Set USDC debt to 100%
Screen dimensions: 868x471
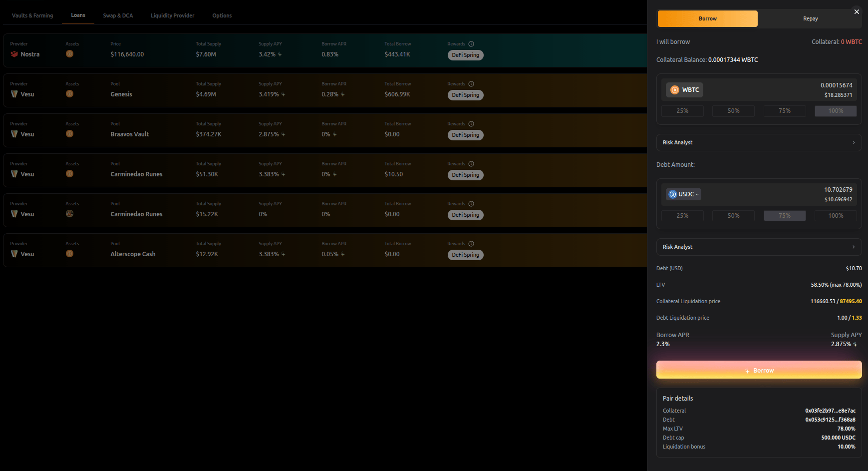(836, 216)
